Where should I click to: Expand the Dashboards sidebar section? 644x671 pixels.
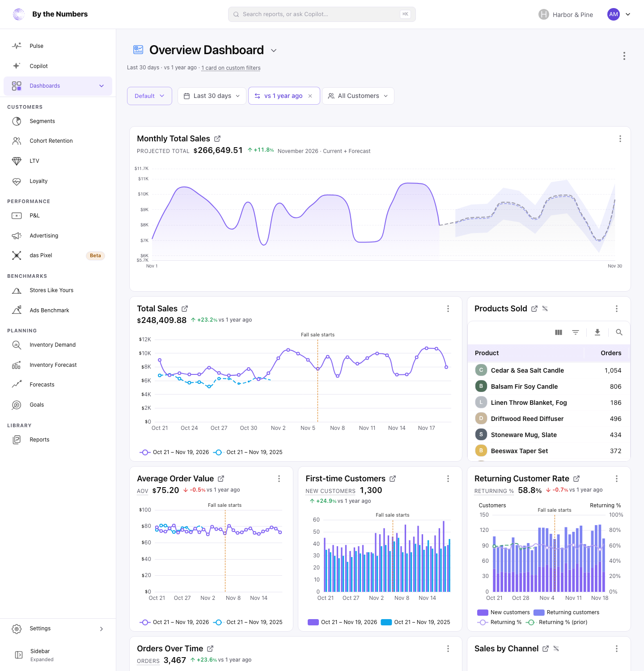(x=102, y=86)
